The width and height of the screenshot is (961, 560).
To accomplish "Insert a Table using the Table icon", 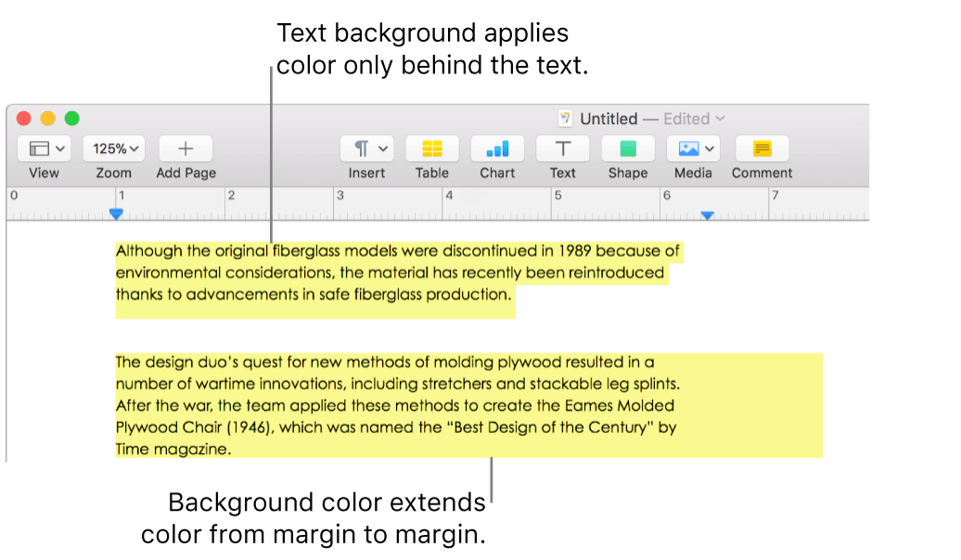I will [x=432, y=148].
